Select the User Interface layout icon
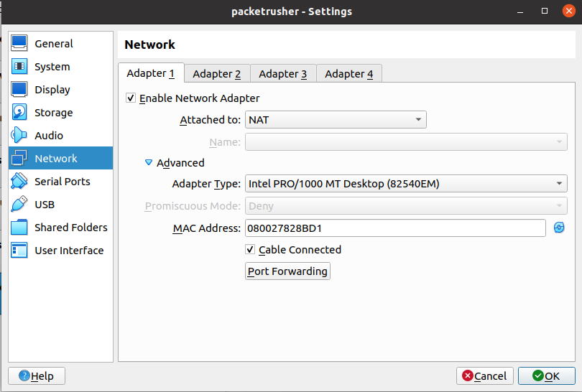This screenshot has height=392, width=582. (x=19, y=251)
